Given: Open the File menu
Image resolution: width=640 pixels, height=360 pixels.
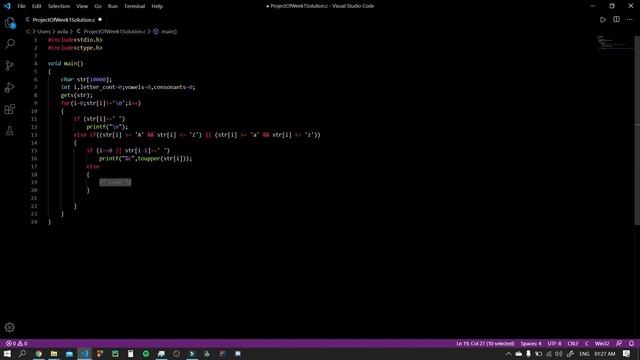Looking at the screenshot, I should pos(22,6).
